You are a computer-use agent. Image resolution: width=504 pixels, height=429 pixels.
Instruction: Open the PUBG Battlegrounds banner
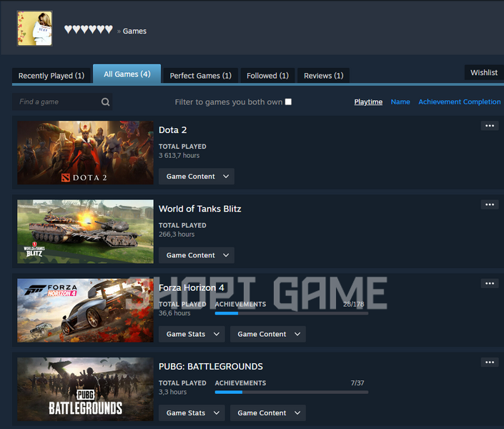pos(85,389)
